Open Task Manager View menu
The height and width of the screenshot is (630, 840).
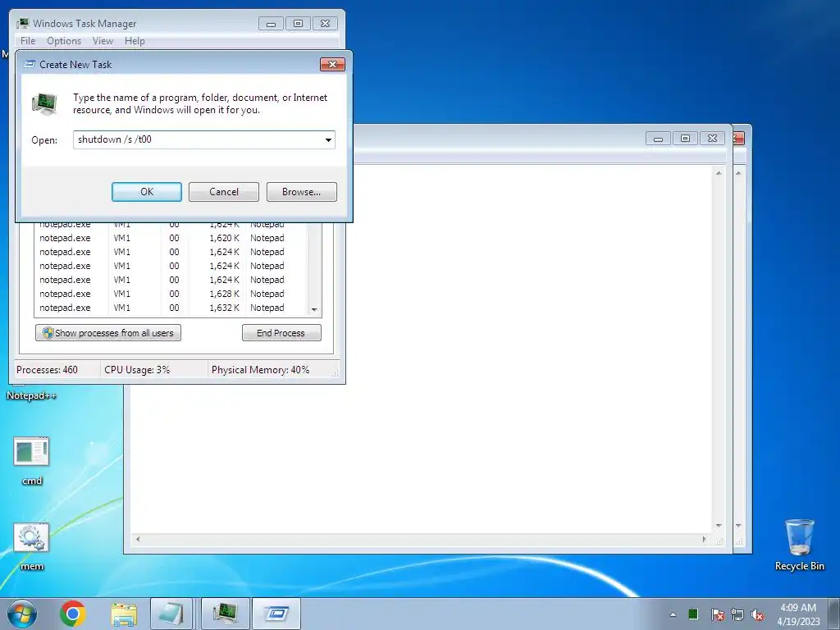click(x=103, y=41)
